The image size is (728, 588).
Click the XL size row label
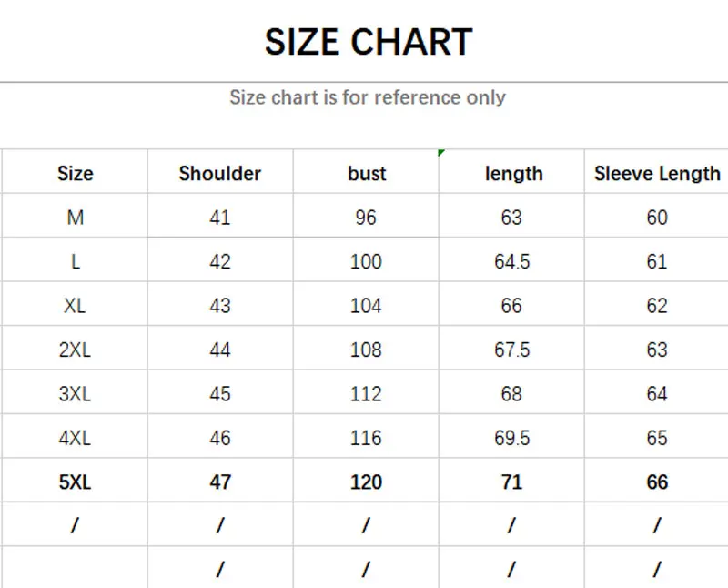click(x=75, y=306)
